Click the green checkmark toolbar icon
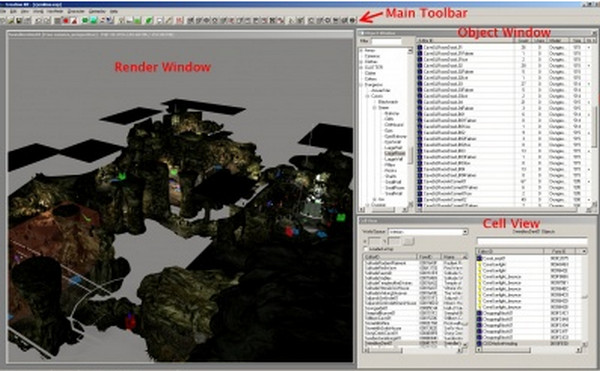Image resolution: width=600 pixels, height=371 pixels. click(150, 20)
